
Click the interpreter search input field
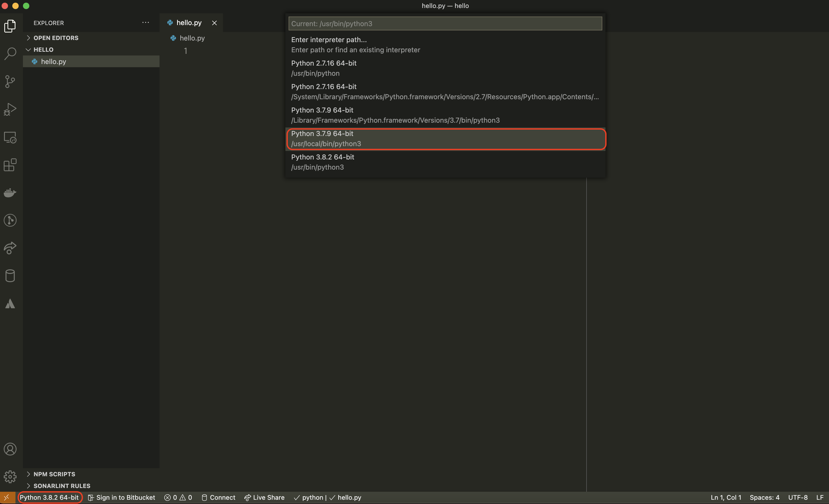point(445,23)
